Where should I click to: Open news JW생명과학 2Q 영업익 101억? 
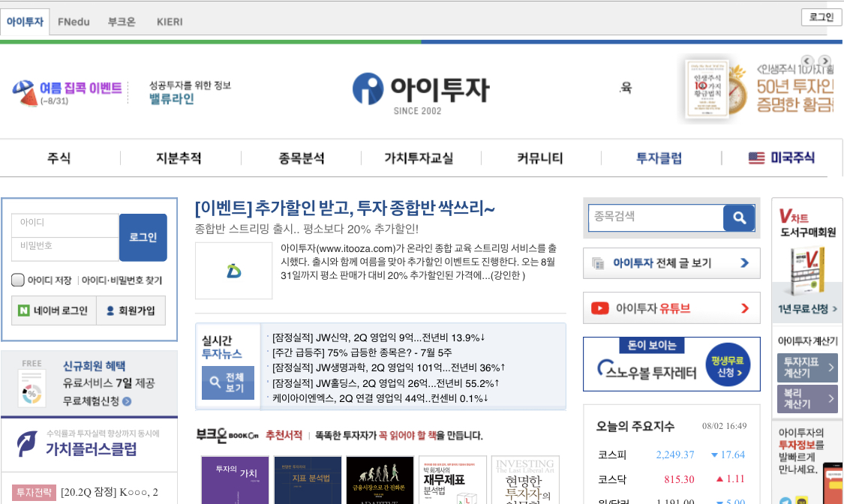[x=389, y=368]
